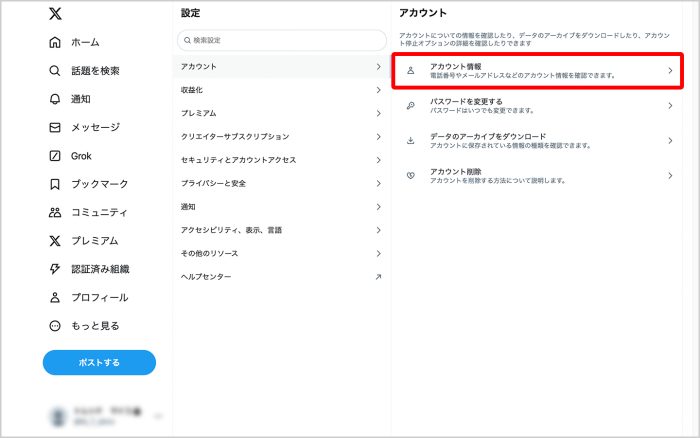Open ホーム via the house icon
Screen dimensions: 700x438
(55, 43)
